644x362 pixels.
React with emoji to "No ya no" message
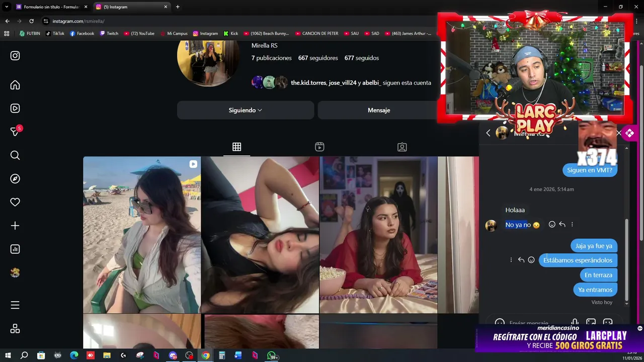point(552,225)
